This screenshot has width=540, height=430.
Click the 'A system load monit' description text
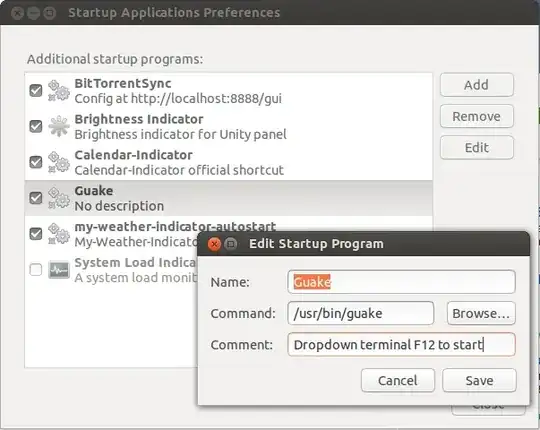[x=136, y=278]
